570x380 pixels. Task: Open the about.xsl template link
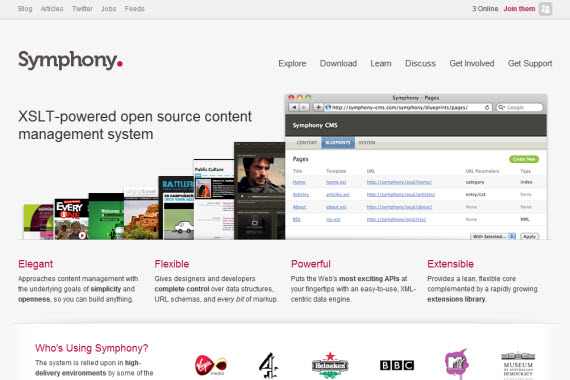[x=336, y=207]
